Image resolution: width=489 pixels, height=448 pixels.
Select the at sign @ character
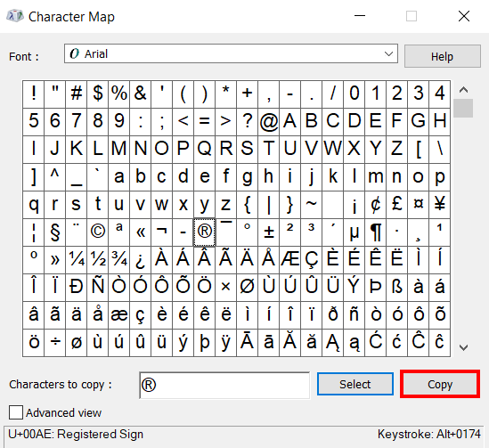tap(268, 122)
